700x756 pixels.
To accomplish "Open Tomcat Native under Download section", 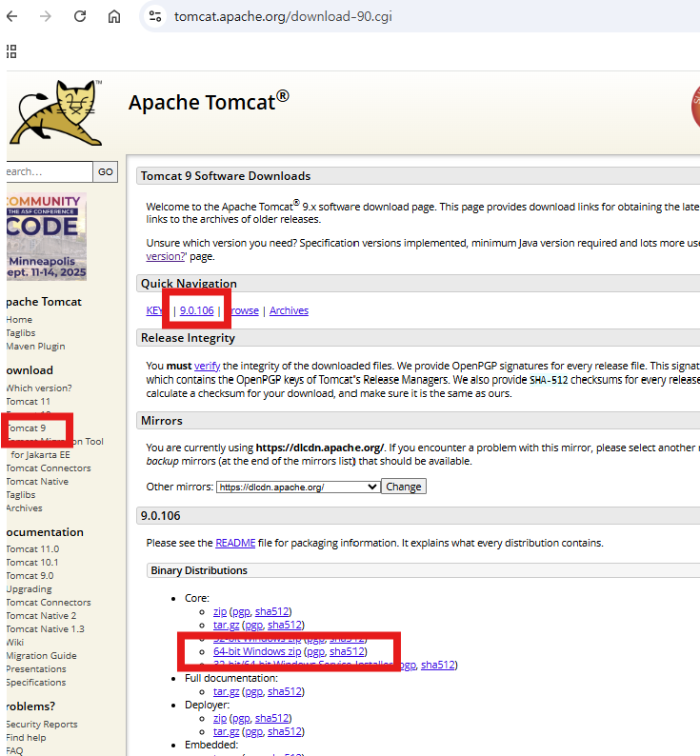I will click(37, 482).
